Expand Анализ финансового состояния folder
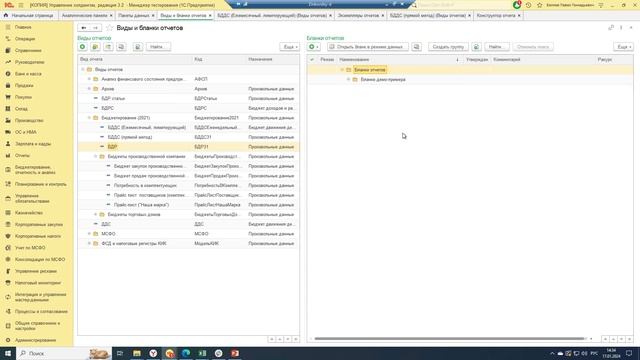 pyautogui.click(x=89, y=79)
